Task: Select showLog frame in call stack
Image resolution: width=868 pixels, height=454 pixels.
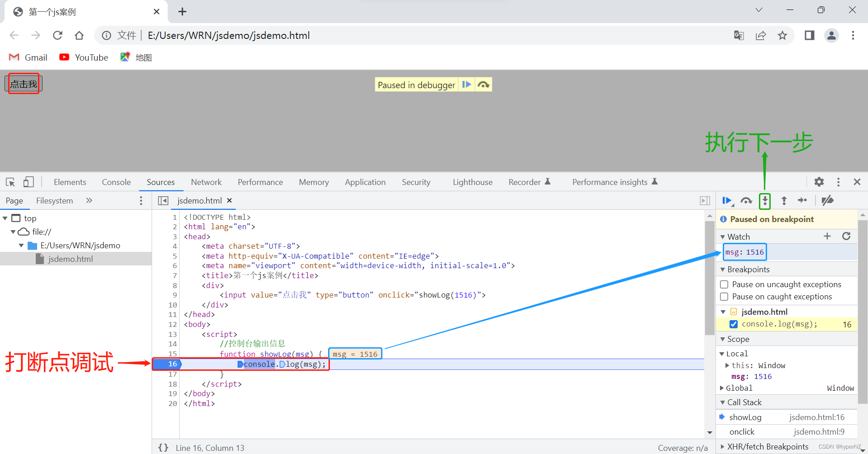Action: (x=787, y=417)
